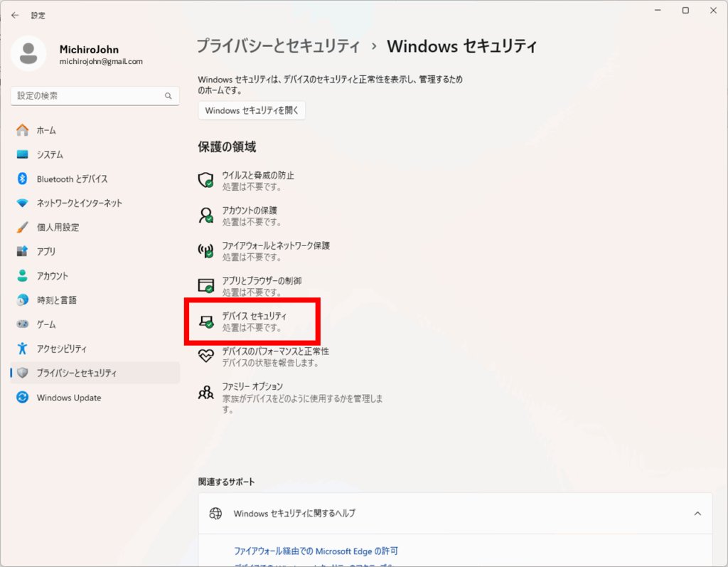Click the Windows セキュリティを開く button
728x567 pixels.
tap(252, 110)
